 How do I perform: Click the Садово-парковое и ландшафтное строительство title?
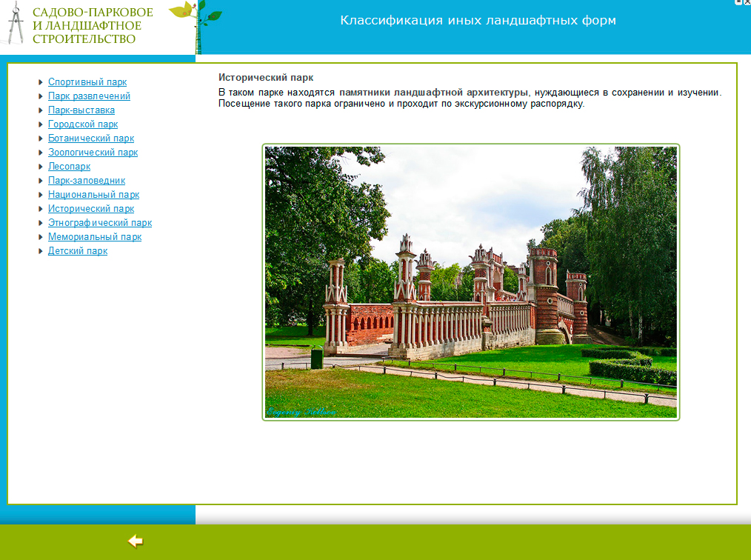93,26
